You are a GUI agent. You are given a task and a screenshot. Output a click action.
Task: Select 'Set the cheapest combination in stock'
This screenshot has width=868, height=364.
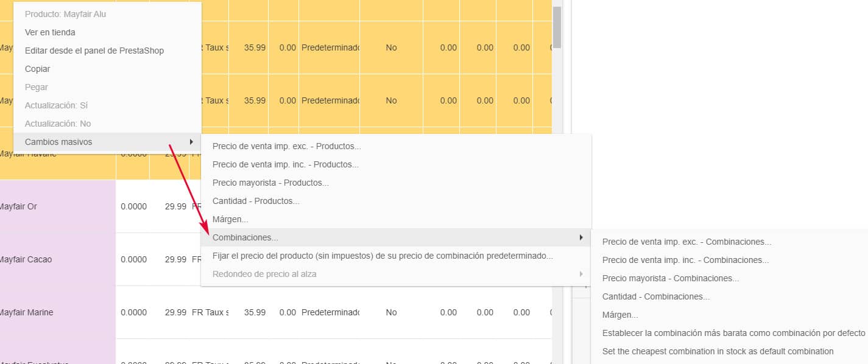click(718, 351)
